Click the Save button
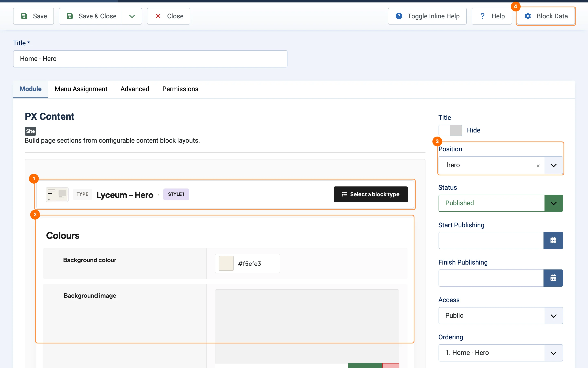The image size is (588, 368). coord(33,16)
